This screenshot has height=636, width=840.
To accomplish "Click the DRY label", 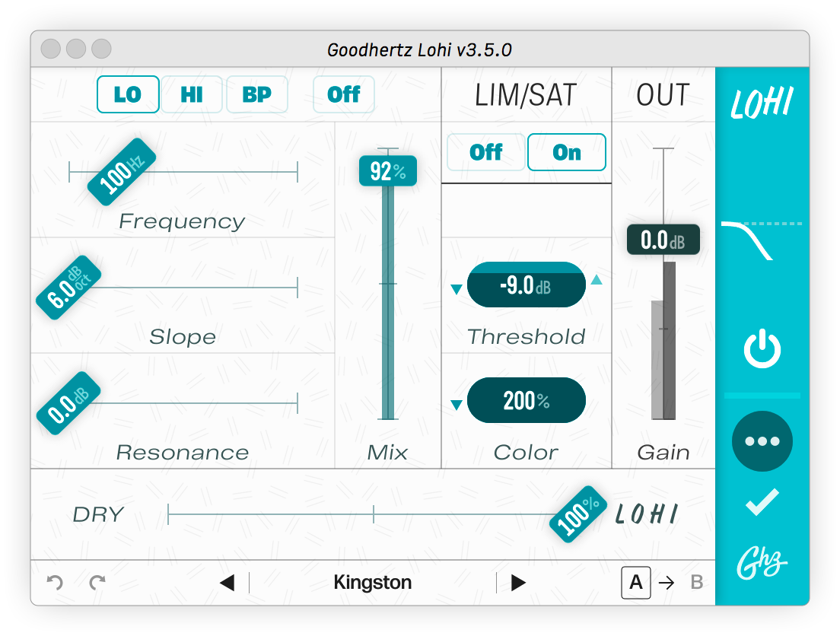I will pyautogui.click(x=98, y=514).
